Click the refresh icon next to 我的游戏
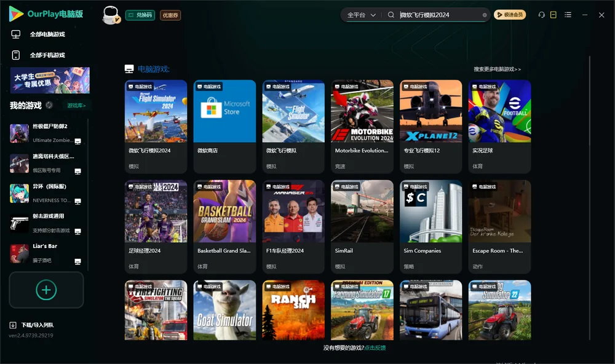 tap(49, 105)
